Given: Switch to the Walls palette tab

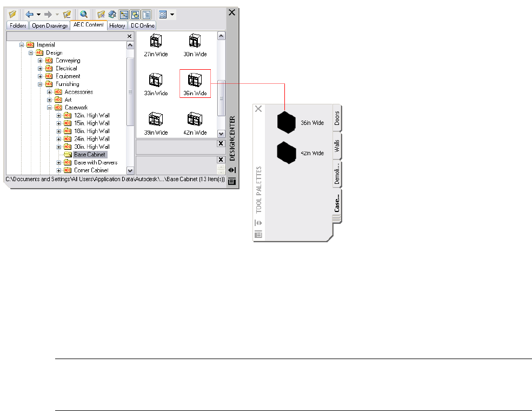Looking at the screenshot, I should (x=337, y=146).
